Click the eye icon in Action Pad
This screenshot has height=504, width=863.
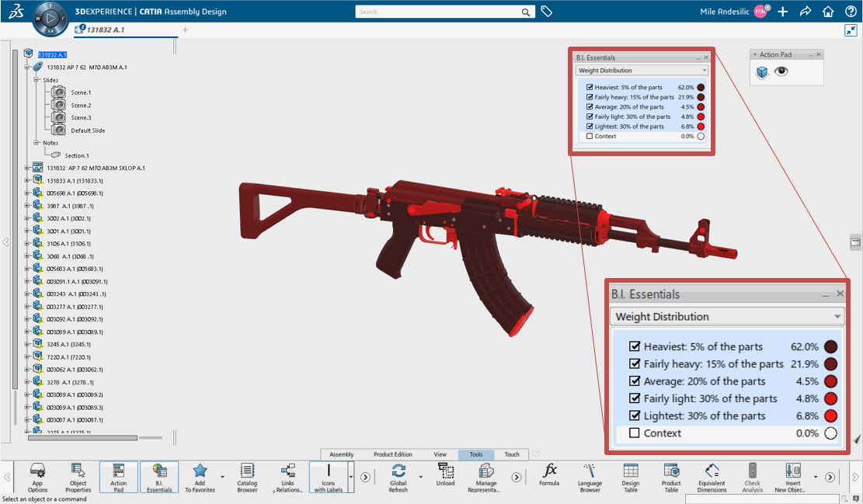[781, 70]
